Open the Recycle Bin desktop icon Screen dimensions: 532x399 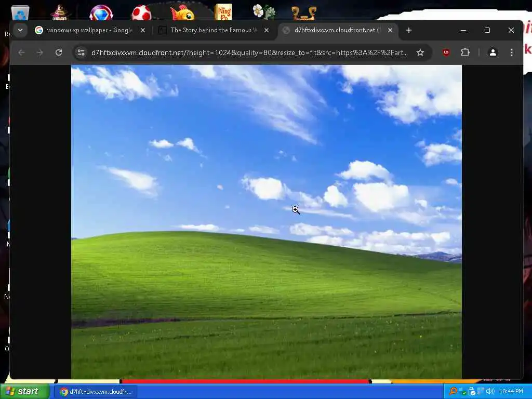20,13
